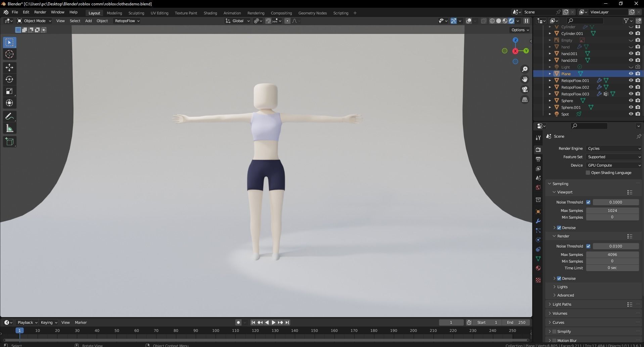Viewport: 644px width, 347px height.
Task: Toggle Viewport Noise Threshold checkbox
Action: 588,202
